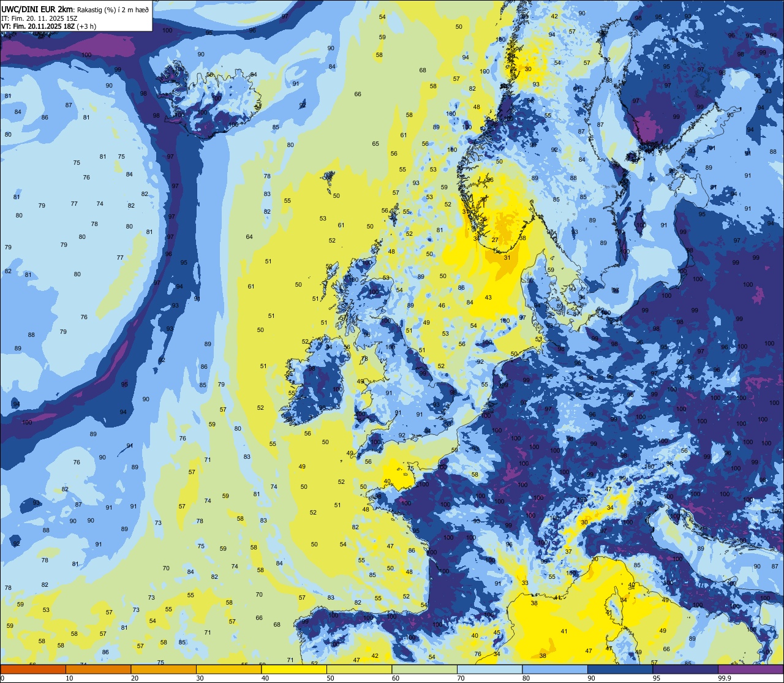This screenshot has height=683, width=784.
Task: Click the 90–95 medium blue legend swatch
Action: tap(620, 669)
